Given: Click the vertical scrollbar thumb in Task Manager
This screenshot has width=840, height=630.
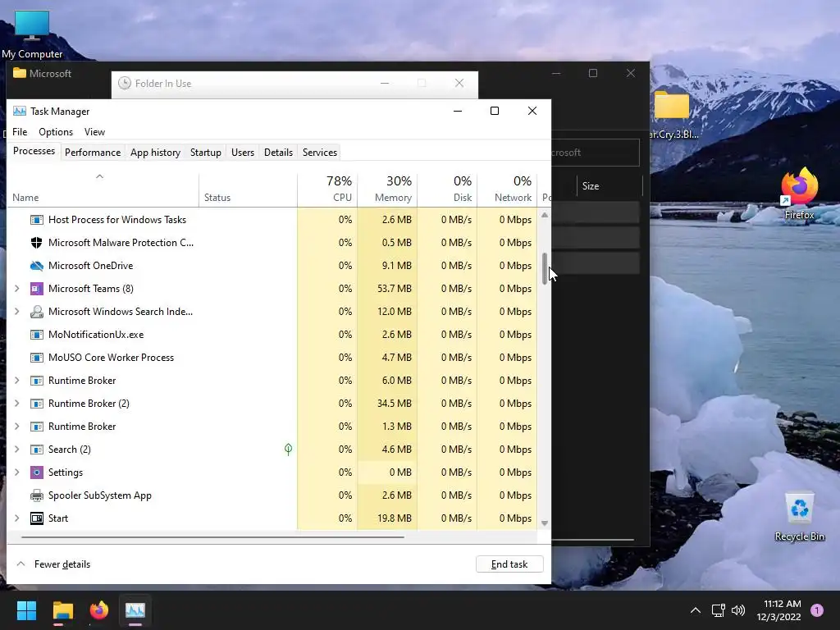Looking at the screenshot, I should (545, 269).
